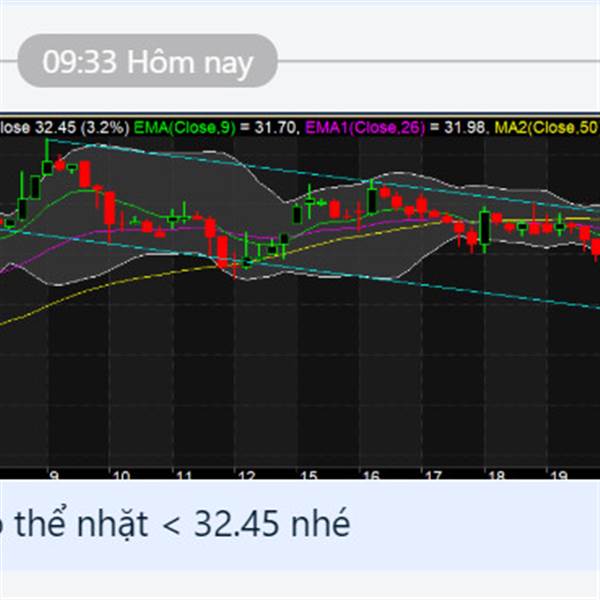Click the '17' date label on chart axis
The height and width of the screenshot is (600, 600).
coord(433,474)
